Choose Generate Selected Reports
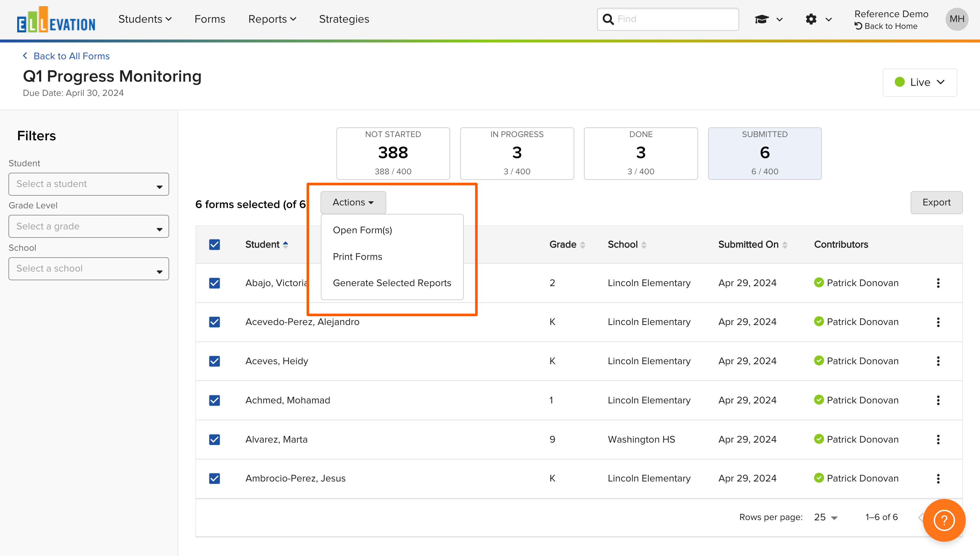The height and width of the screenshot is (556, 980). [x=392, y=283]
